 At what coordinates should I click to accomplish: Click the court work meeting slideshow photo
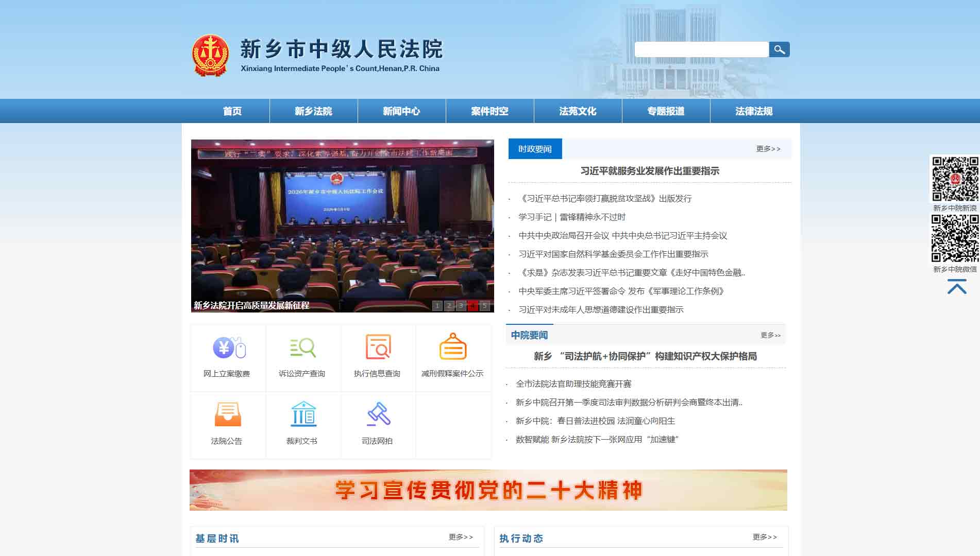pyautogui.click(x=342, y=225)
